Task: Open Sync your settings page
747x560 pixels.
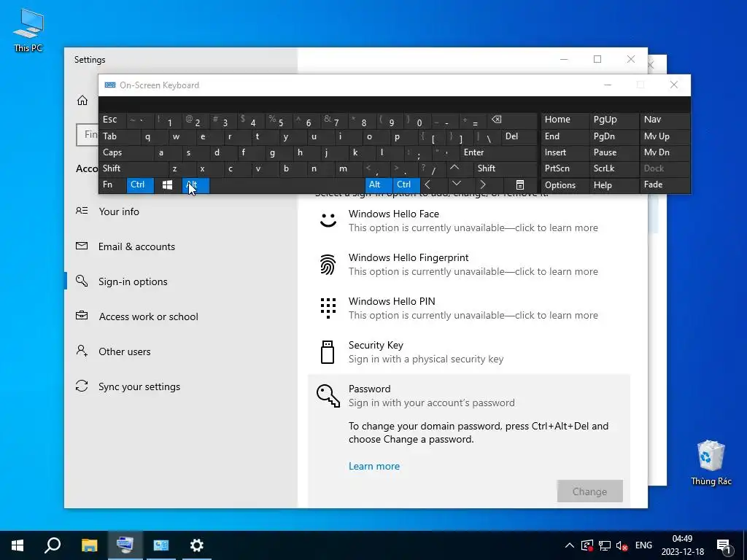Action: point(181,386)
